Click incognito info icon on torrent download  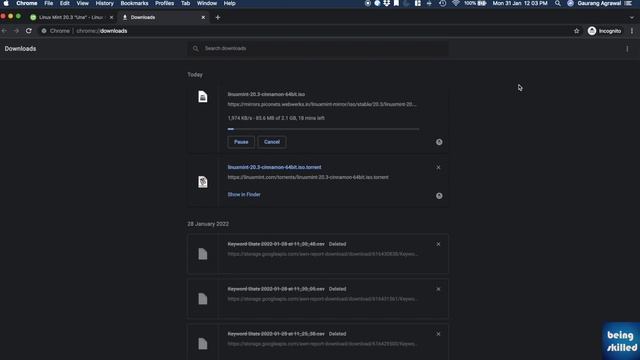tap(439, 196)
